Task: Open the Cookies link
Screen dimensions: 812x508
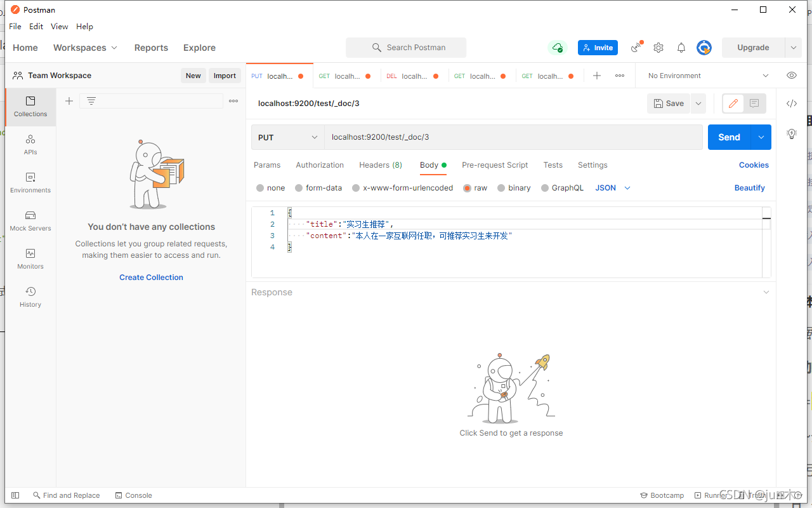Action: (754, 165)
